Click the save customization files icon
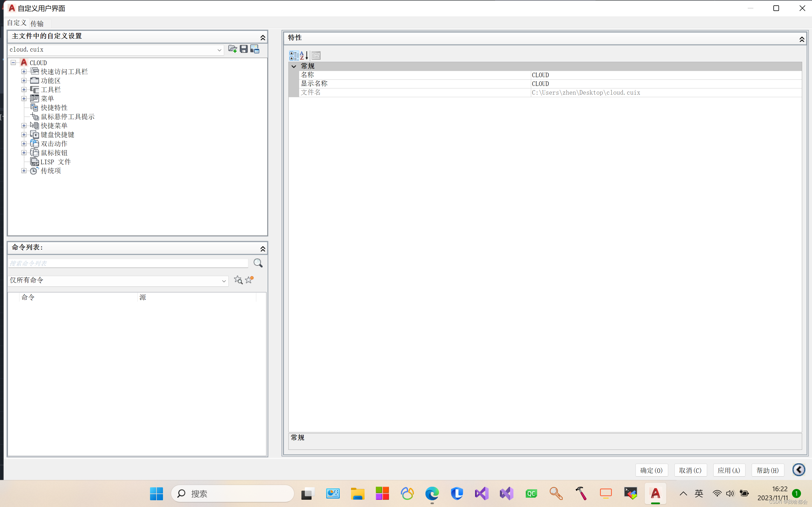The width and height of the screenshot is (812, 507). [x=244, y=49]
